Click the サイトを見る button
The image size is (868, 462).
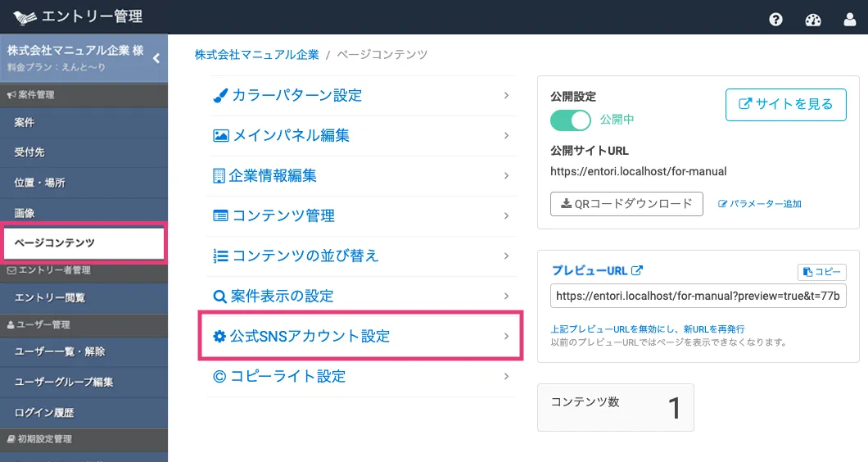(x=785, y=104)
